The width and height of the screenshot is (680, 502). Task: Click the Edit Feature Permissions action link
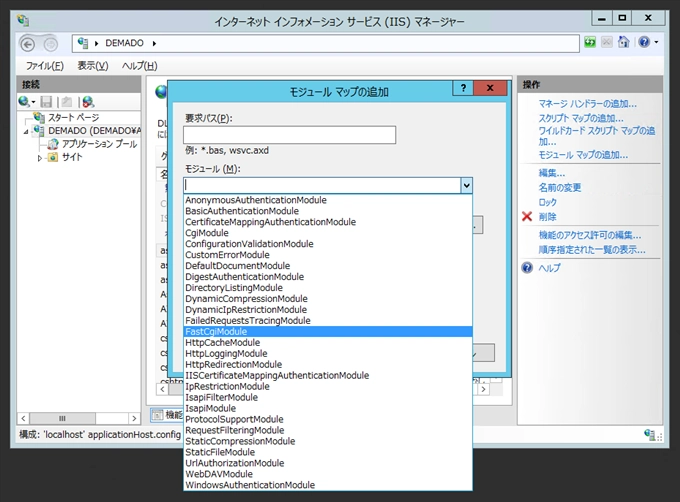pyautogui.click(x=589, y=235)
